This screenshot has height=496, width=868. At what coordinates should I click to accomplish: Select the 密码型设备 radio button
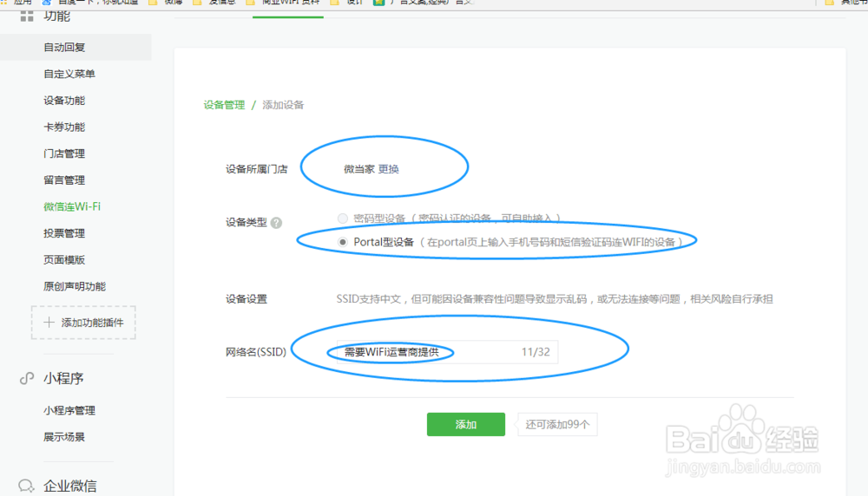pos(343,219)
